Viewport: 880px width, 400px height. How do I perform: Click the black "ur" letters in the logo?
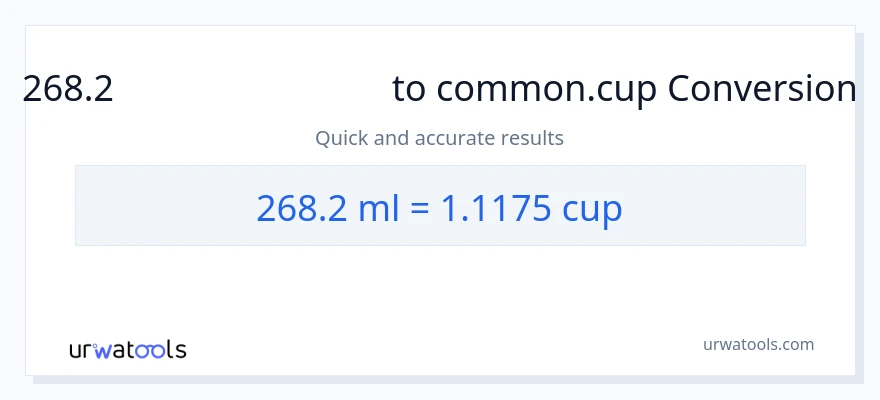click(x=80, y=351)
